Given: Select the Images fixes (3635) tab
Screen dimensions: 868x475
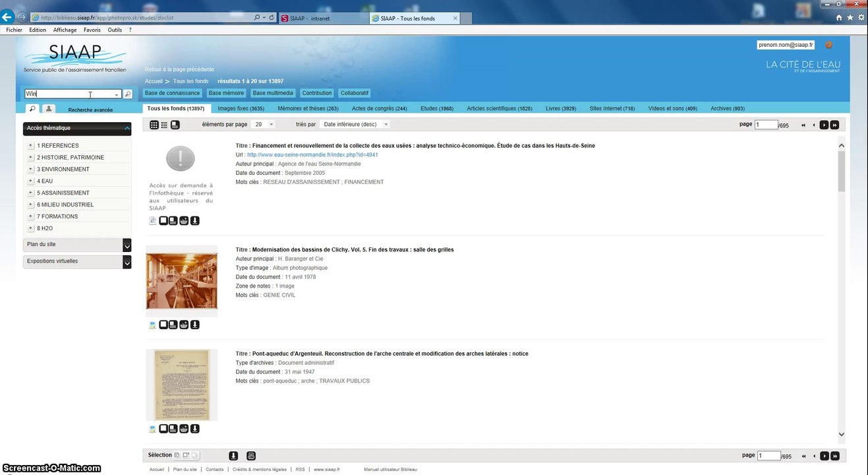Looking at the screenshot, I should [241, 108].
